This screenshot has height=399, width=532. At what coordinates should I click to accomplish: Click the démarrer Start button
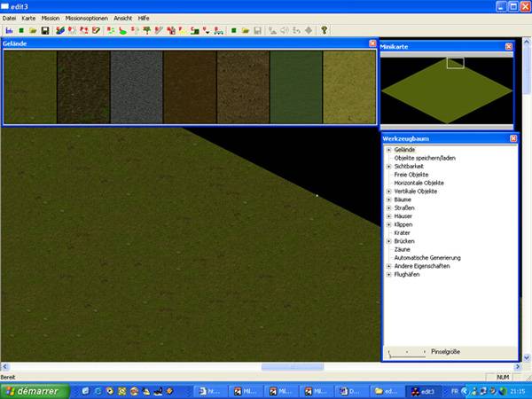tap(34, 390)
